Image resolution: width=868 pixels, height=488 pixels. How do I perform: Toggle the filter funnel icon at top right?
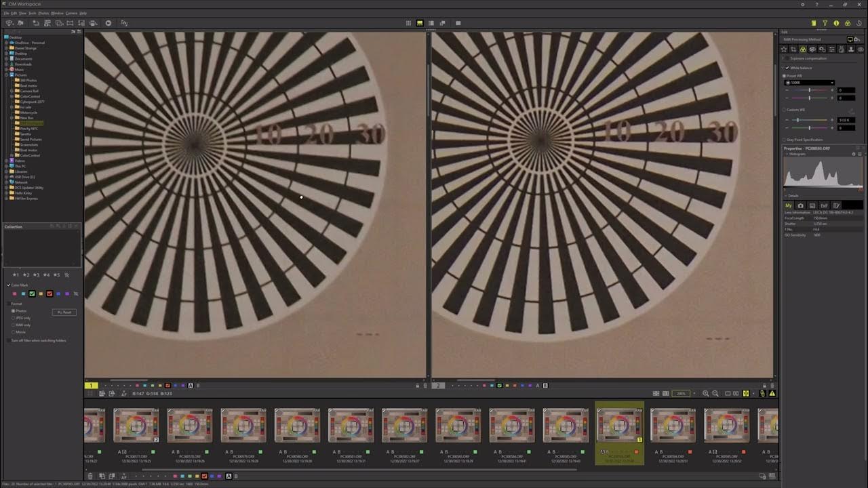tap(825, 23)
